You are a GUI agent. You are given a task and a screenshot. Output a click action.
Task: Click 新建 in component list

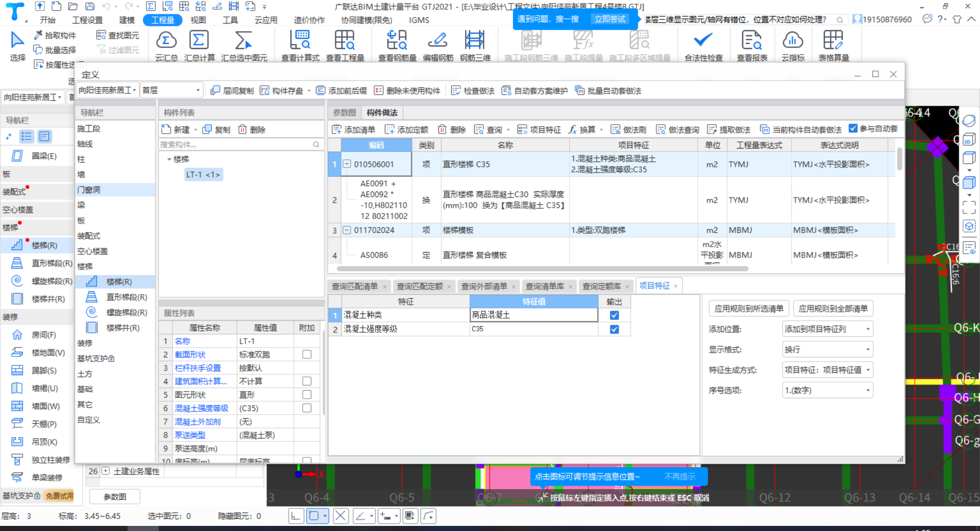176,130
